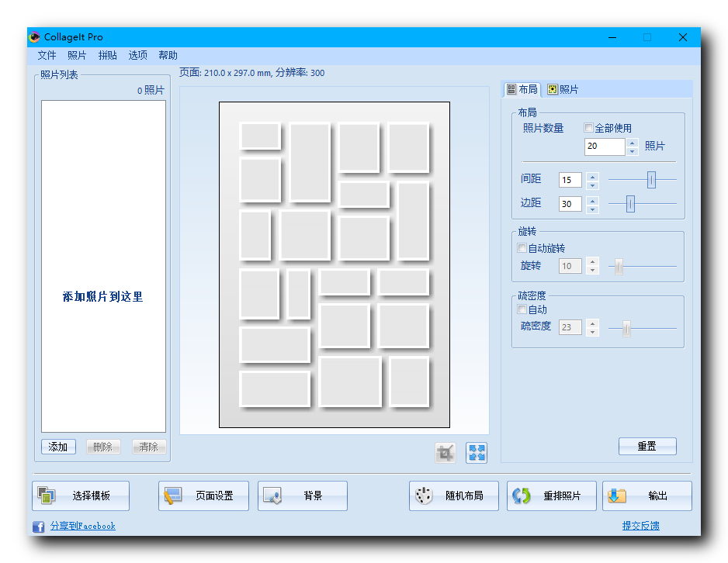728x563 pixels.
Task: Decrease 旋转 value with down arrow
Action: (592, 271)
